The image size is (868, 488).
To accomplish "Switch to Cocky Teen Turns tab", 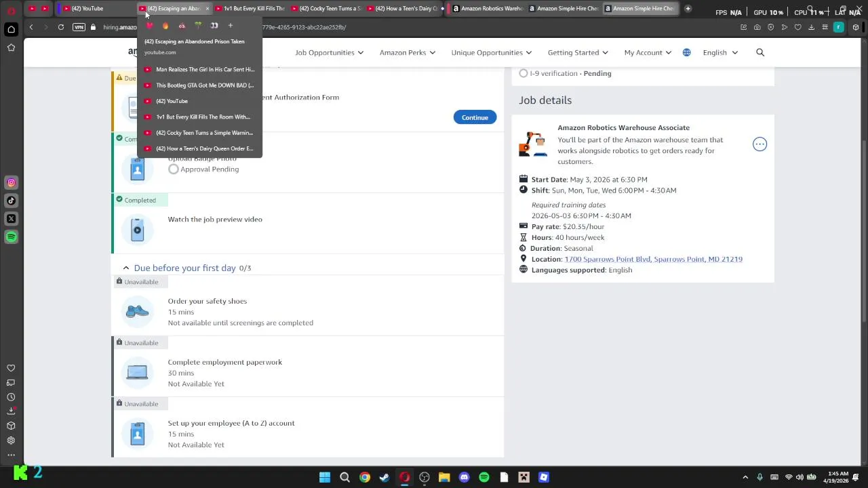I will pyautogui.click(x=325, y=8).
